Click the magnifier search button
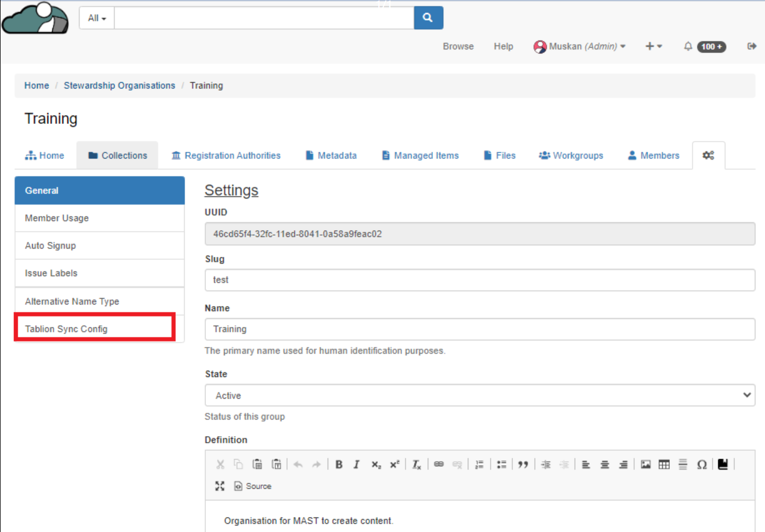 428,18
